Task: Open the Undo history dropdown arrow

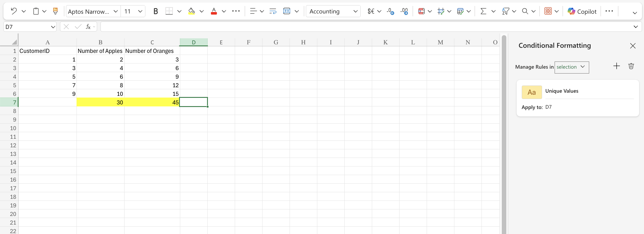Action: coord(24,11)
